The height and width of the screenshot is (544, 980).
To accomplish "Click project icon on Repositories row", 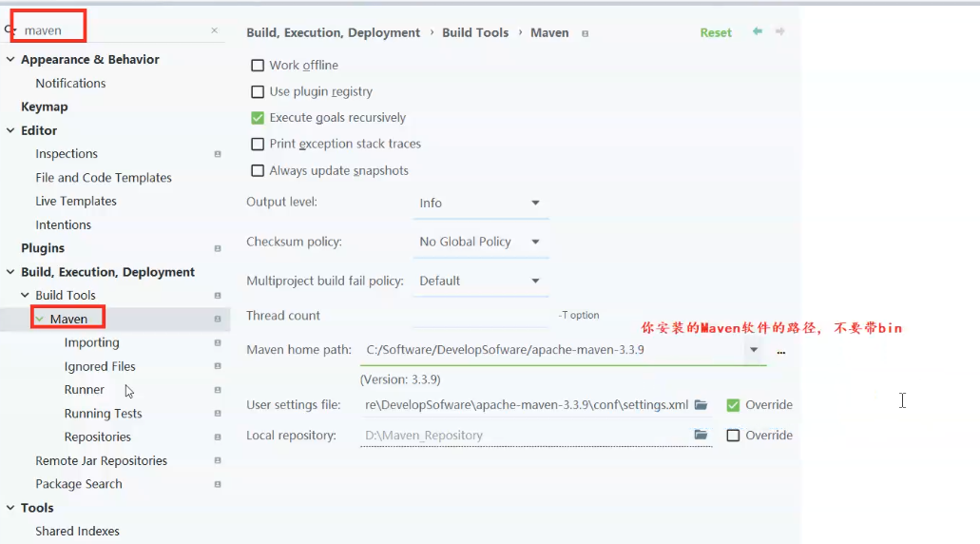I will pyautogui.click(x=218, y=437).
